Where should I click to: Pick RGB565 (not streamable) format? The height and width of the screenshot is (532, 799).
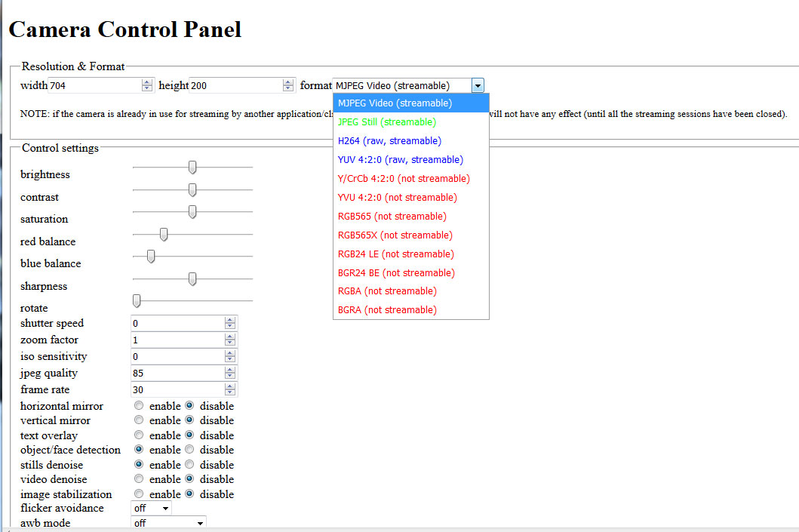point(410,216)
